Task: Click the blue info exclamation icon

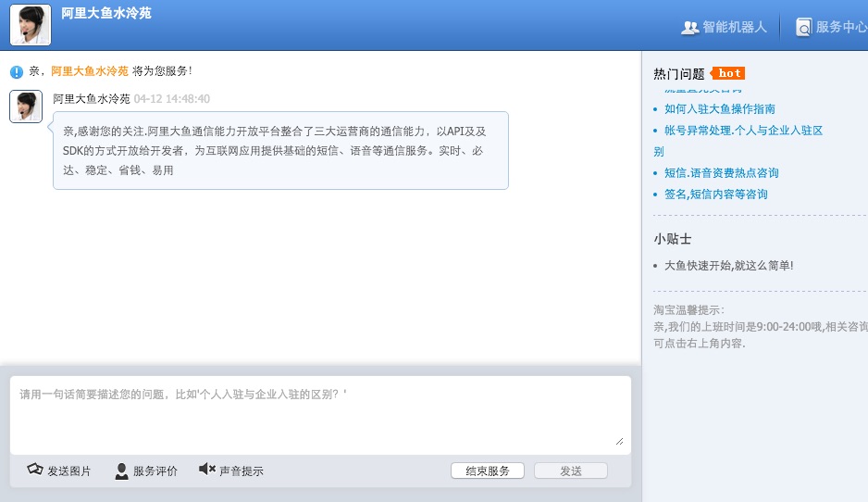Action: pyautogui.click(x=17, y=72)
